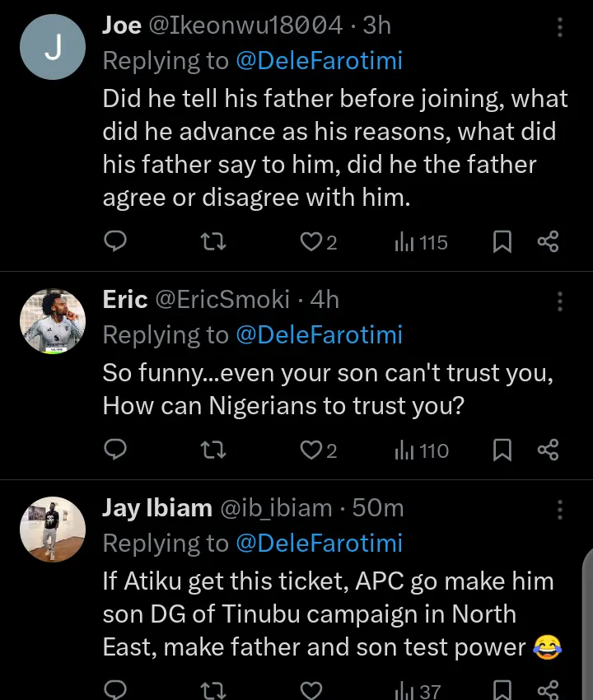Open more options for Joe's tweet
The width and height of the screenshot is (593, 700).
point(560,27)
